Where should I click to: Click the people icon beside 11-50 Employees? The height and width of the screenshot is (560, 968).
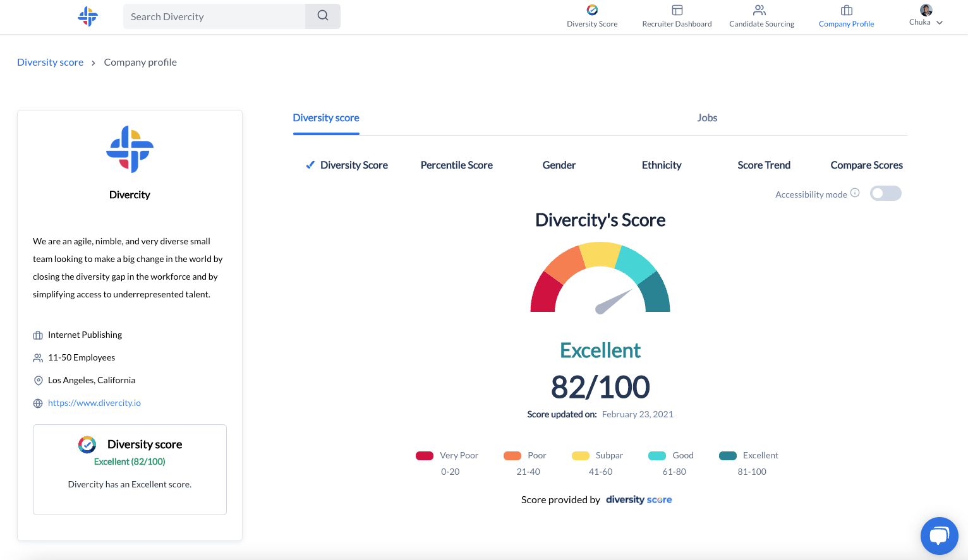pos(38,358)
